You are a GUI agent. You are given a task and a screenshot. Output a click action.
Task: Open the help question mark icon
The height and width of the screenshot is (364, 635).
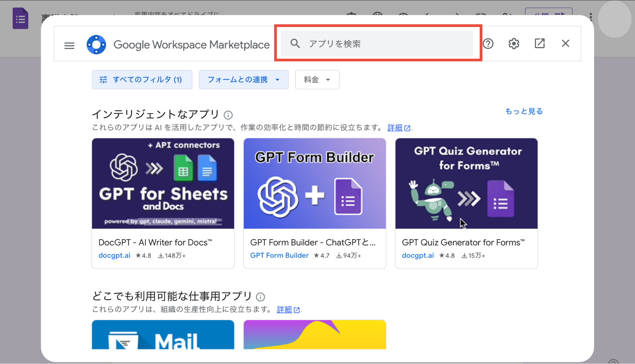pyautogui.click(x=488, y=44)
